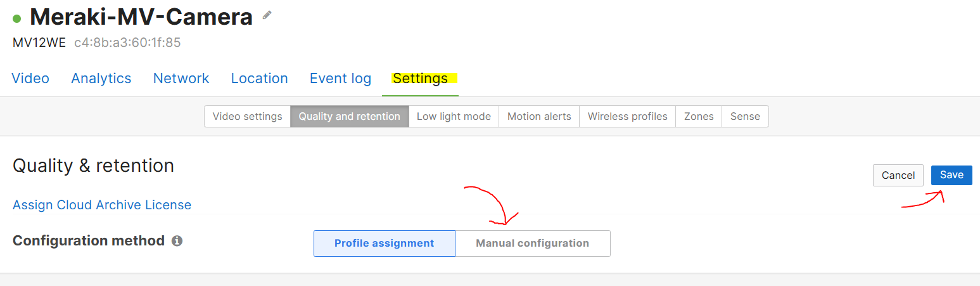
Task: Click the green online status dot
Action: coord(17,18)
